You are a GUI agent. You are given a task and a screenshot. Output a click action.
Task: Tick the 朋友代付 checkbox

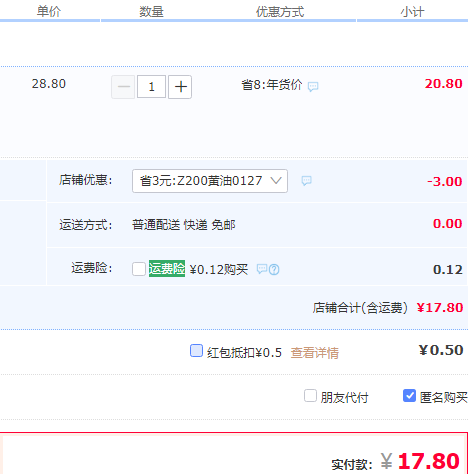click(x=310, y=396)
